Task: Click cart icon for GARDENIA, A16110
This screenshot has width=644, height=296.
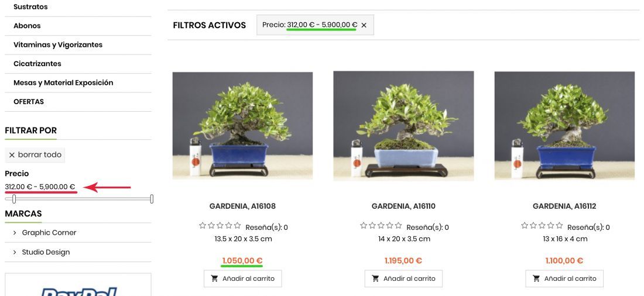Action: tap(375, 278)
